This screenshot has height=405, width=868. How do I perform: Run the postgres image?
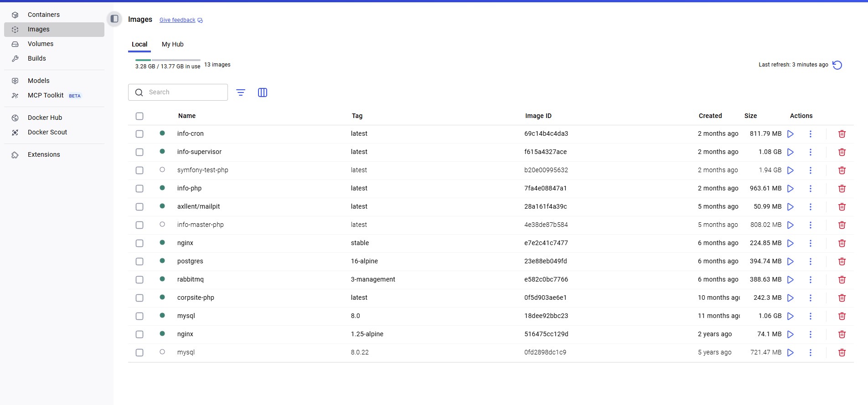[790, 261]
